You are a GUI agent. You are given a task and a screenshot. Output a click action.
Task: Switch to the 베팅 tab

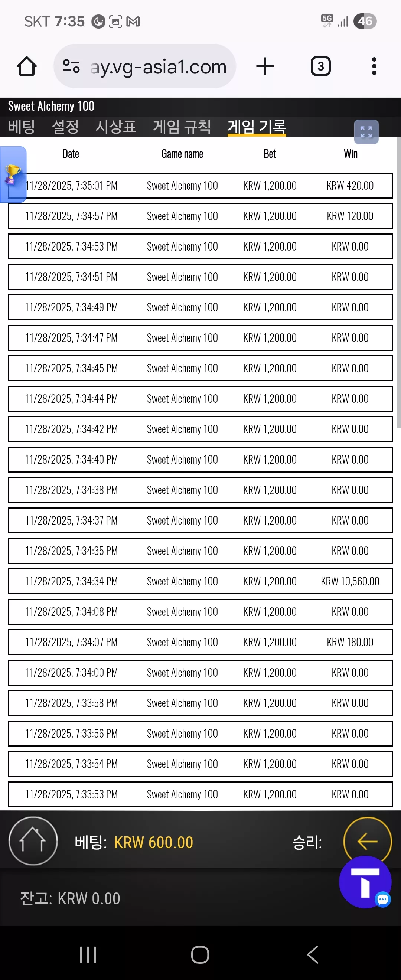click(22, 127)
